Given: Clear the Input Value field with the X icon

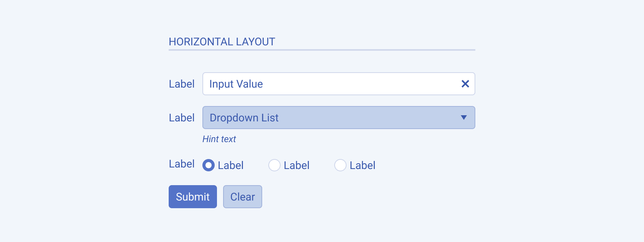Looking at the screenshot, I should [x=465, y=84].
